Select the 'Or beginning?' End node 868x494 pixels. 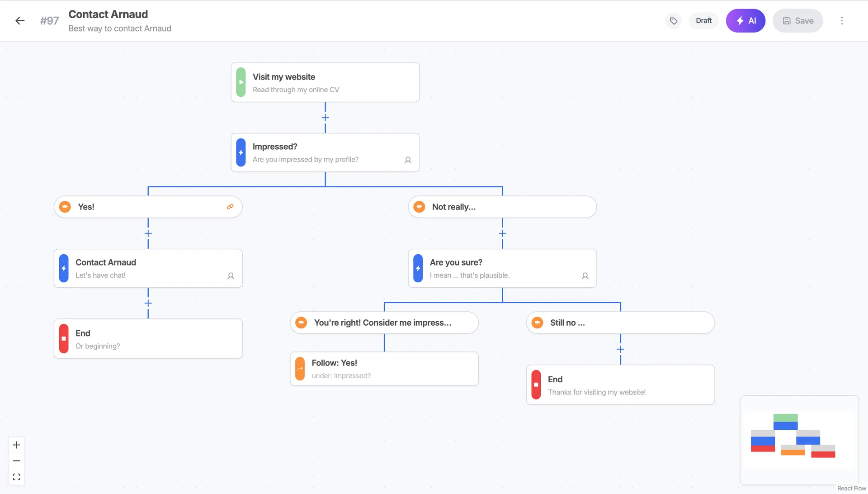coord(148,339)
